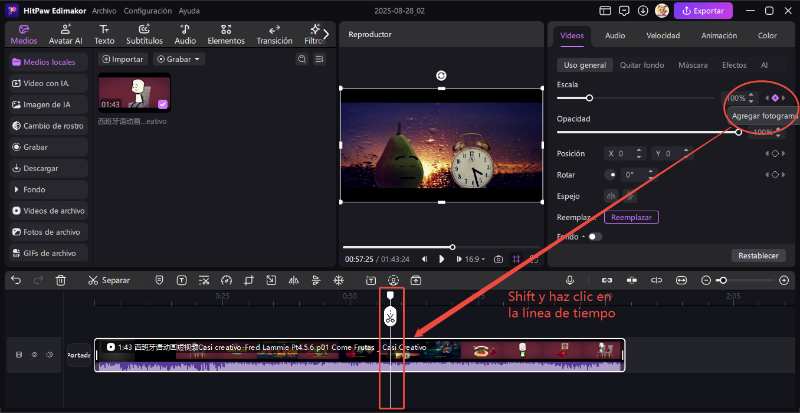Take a snapshot with the camera icon
This screenshot has width=800, height=413.
[x=498, y=259]
